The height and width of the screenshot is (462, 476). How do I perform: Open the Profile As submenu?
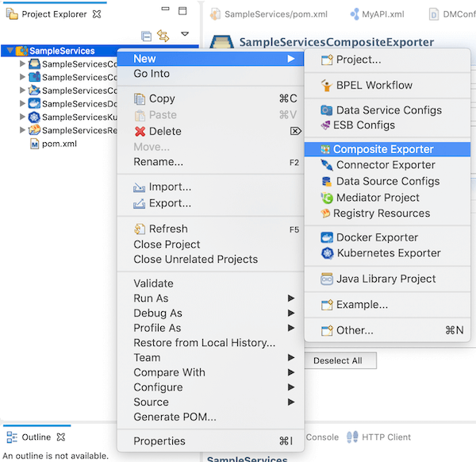[x=210, y=328]
